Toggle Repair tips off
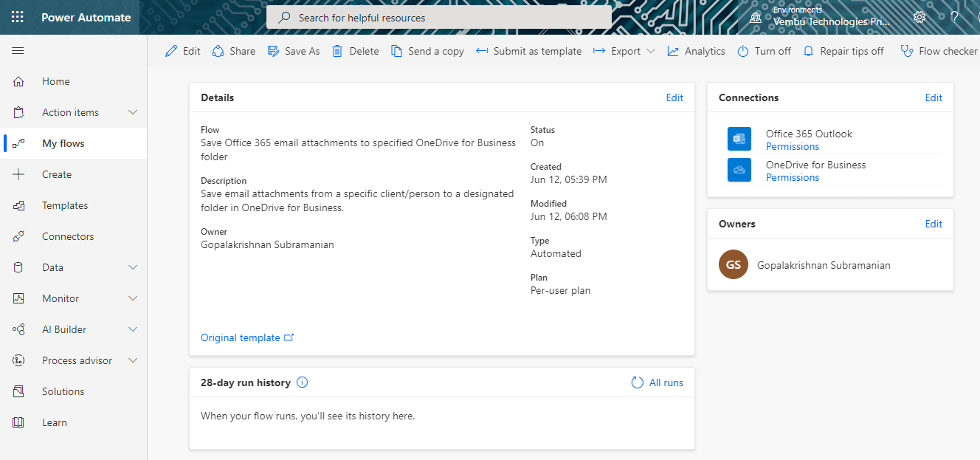Screen dimensions: 980x460 (x=843, y=51)
